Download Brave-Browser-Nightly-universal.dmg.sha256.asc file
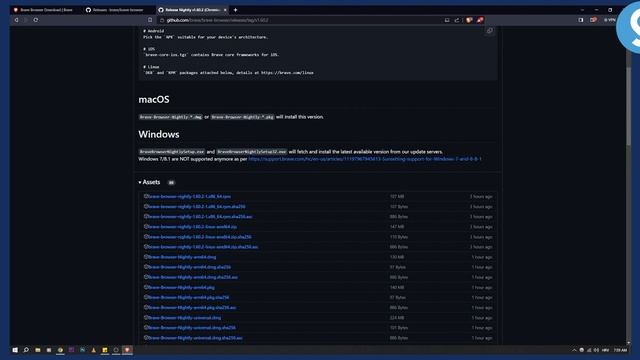640x360 pixels. point(195,338)
